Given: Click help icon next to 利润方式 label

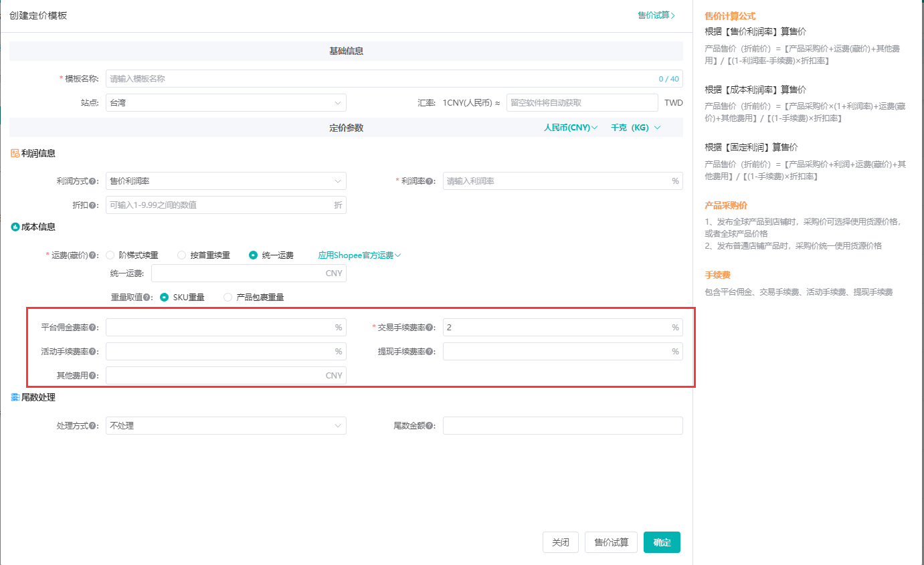Looking at the screenshot, I should tap(94, 181).
